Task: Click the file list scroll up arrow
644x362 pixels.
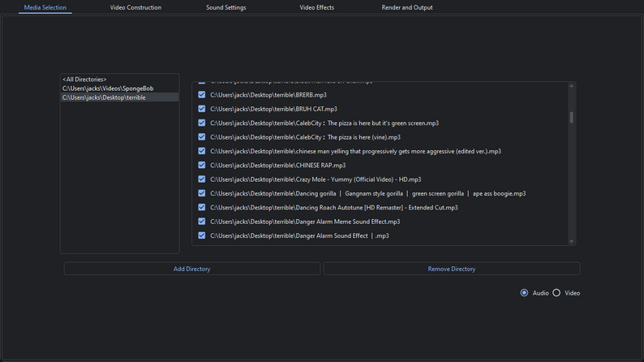Action: 572,85
